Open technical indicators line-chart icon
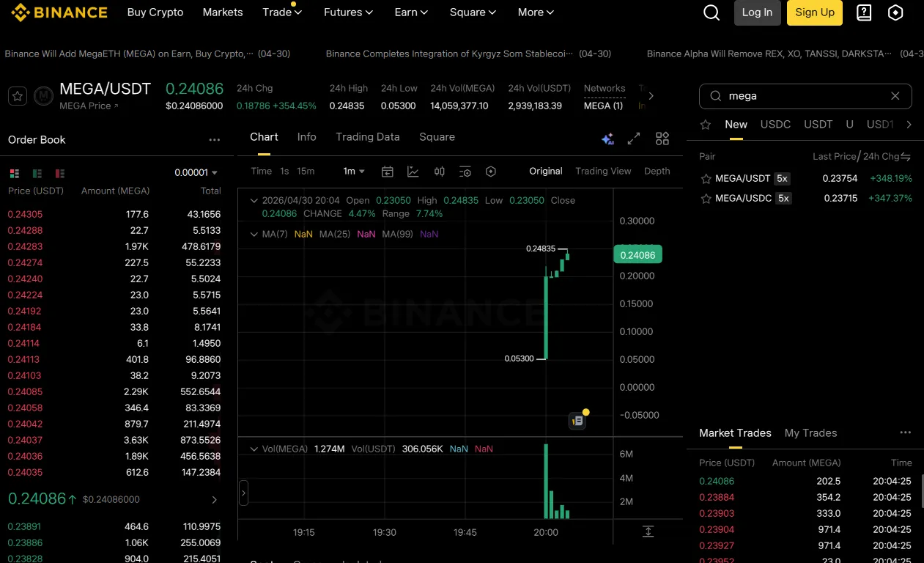Image resolution: width=924 pixels, height=563 pixels. click(413, 172)
